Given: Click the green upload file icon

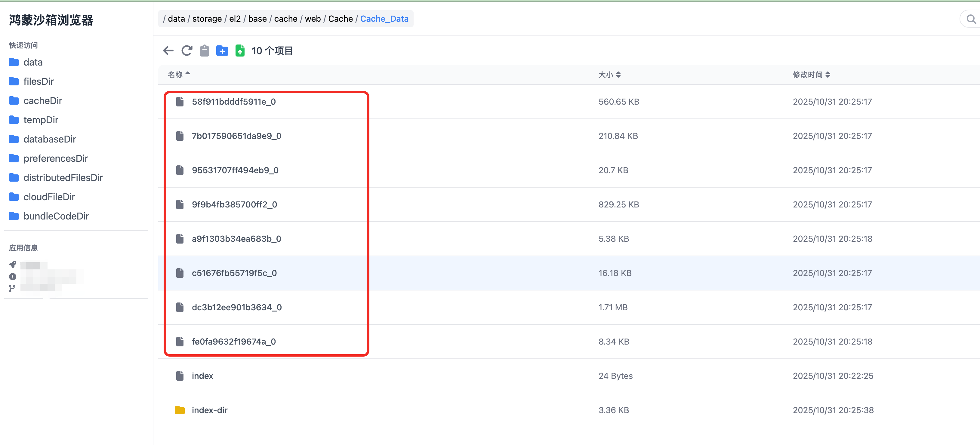Looking at the screenshot, I should coord(240,51).
